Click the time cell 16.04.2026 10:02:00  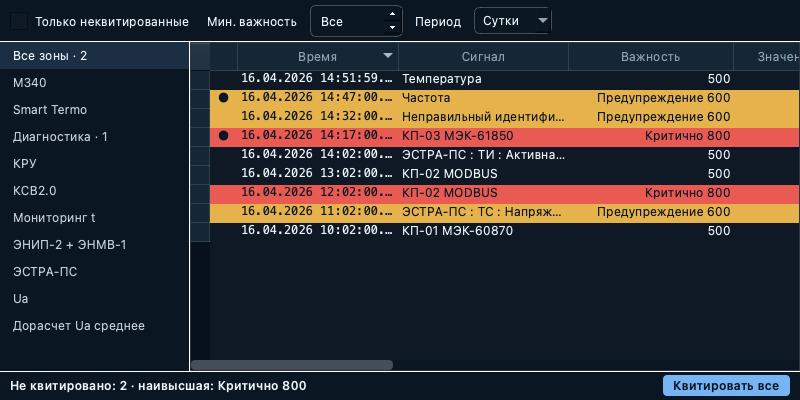(x=317, y=231)
